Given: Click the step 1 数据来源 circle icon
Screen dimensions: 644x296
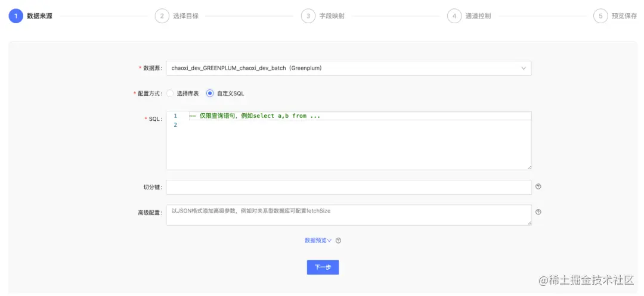Looking at the screenshot, I should (x=16, y=17).
